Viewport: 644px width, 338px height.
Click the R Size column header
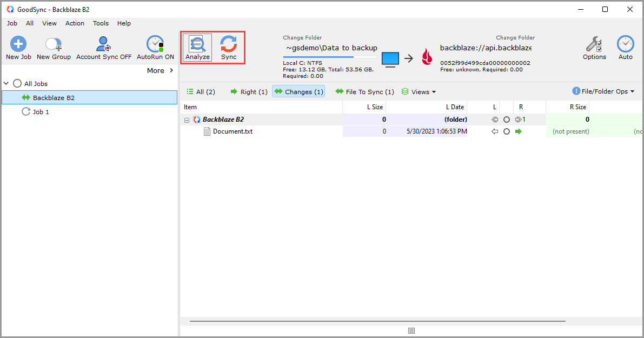point(568,107)
